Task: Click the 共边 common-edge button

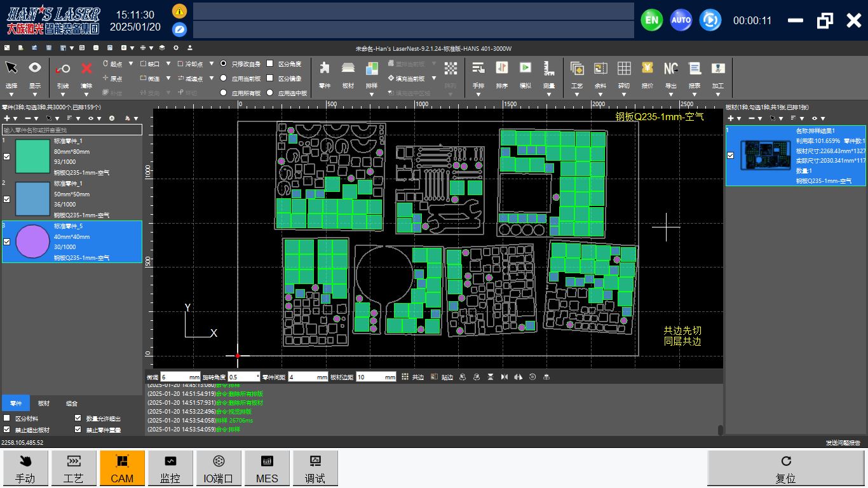Action: pos(412,377)
